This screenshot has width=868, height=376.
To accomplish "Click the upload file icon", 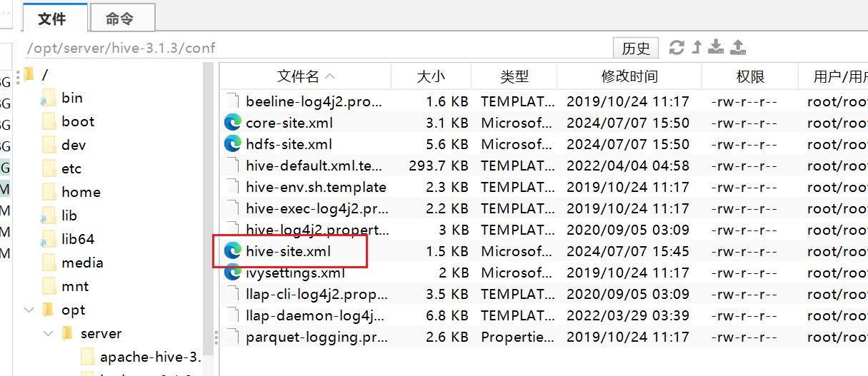I will tap(739, 48).
